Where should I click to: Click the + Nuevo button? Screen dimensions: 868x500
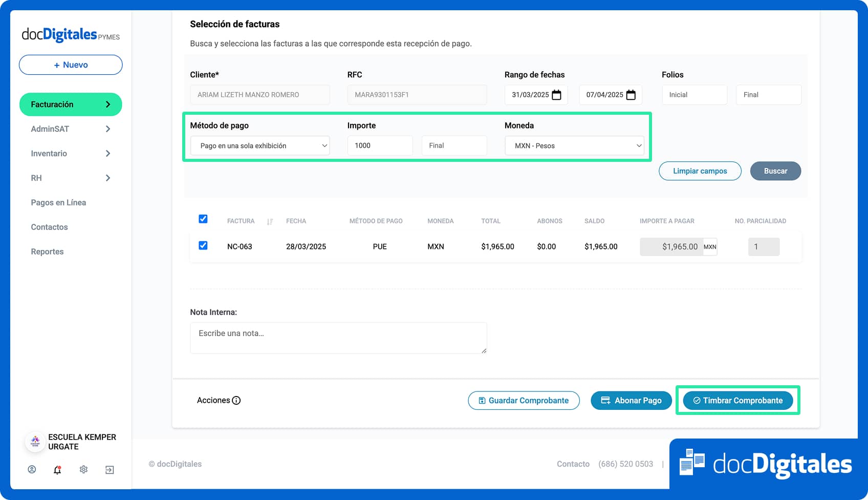tap(71, 65)
